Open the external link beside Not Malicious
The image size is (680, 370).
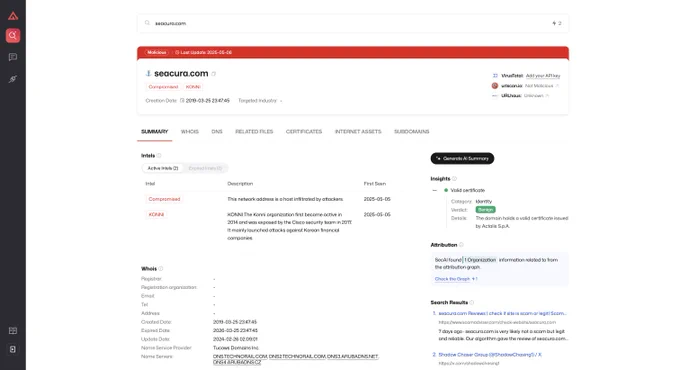(x=557, y=86)
